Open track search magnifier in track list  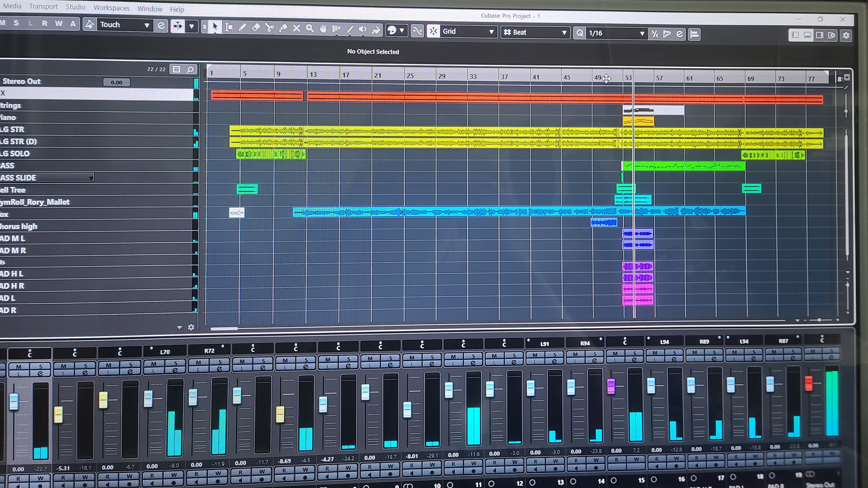point(190,69)
